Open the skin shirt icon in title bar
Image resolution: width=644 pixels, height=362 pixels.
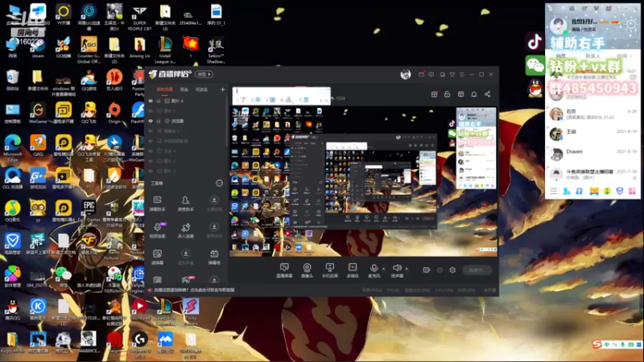click(452, 74)
